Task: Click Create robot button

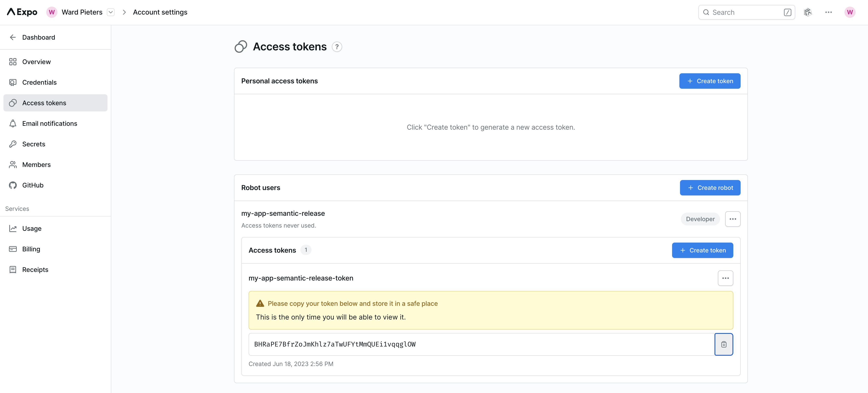Action: (710, 188)
